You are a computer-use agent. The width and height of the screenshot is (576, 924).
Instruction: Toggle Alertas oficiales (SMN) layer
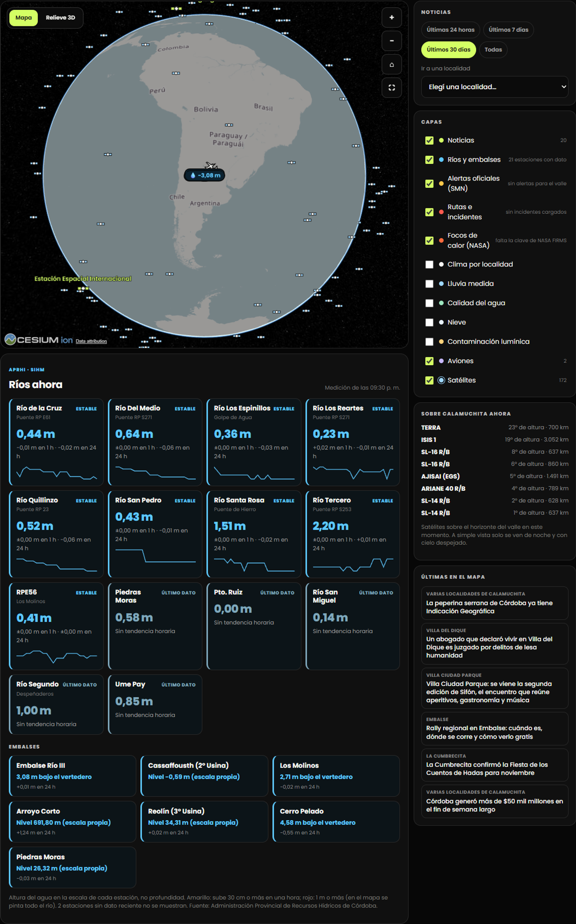click(x=429, y=184)
